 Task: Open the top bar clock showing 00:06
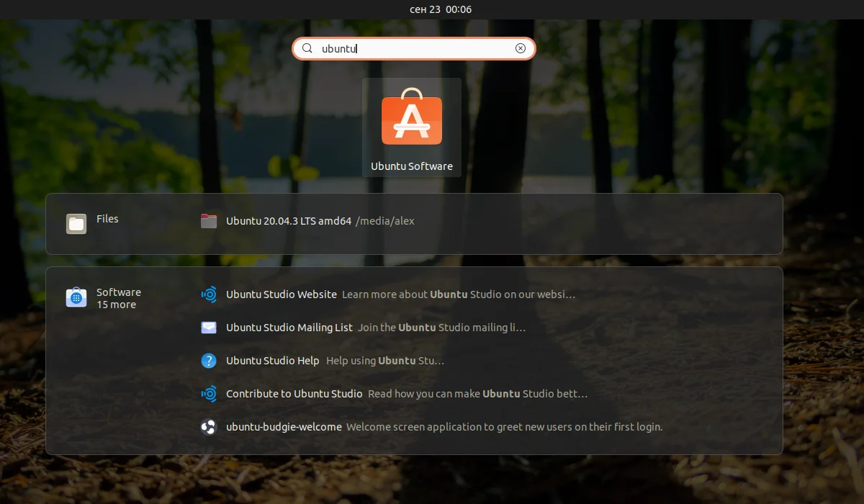click(x=441, y=9)
